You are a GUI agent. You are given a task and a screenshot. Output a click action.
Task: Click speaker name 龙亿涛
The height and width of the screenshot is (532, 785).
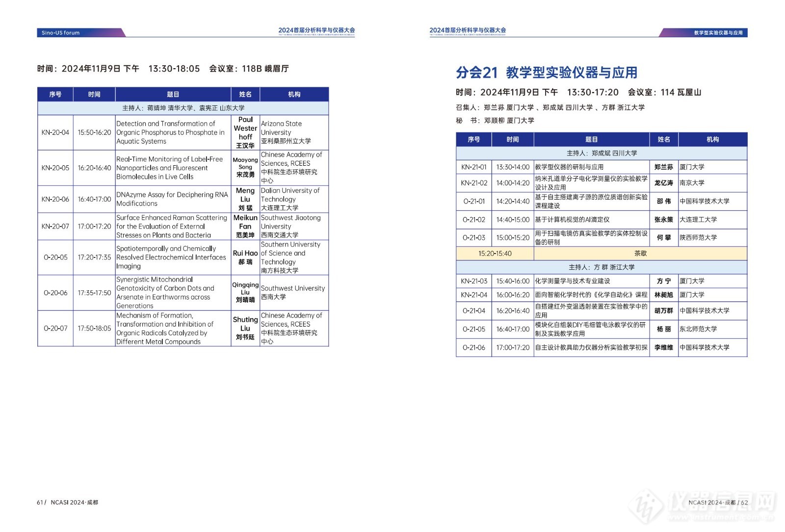click(664, 183)
